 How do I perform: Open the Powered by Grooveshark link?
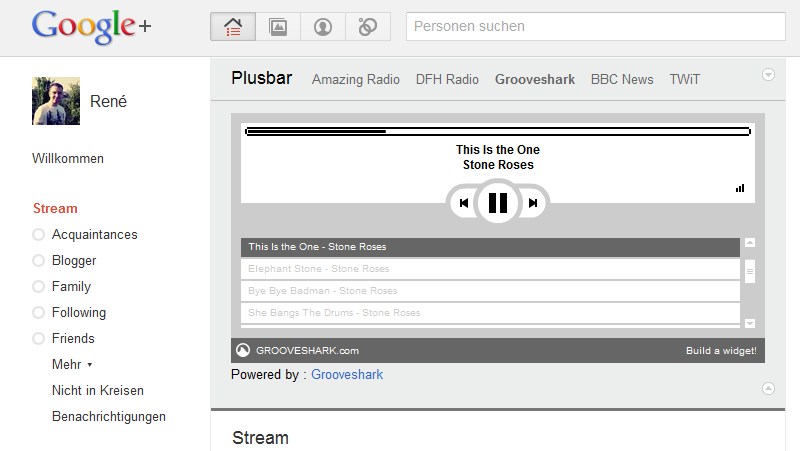click(347, 374)
